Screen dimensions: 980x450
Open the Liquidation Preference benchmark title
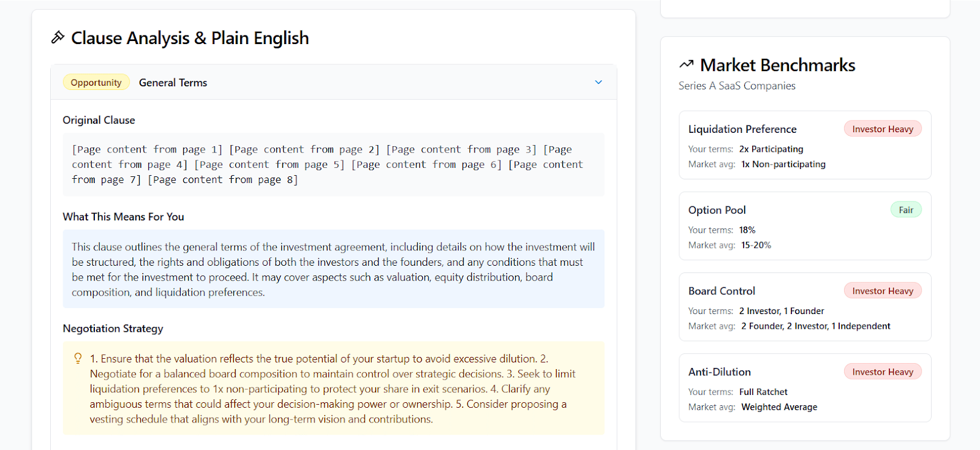pos(742,129)
